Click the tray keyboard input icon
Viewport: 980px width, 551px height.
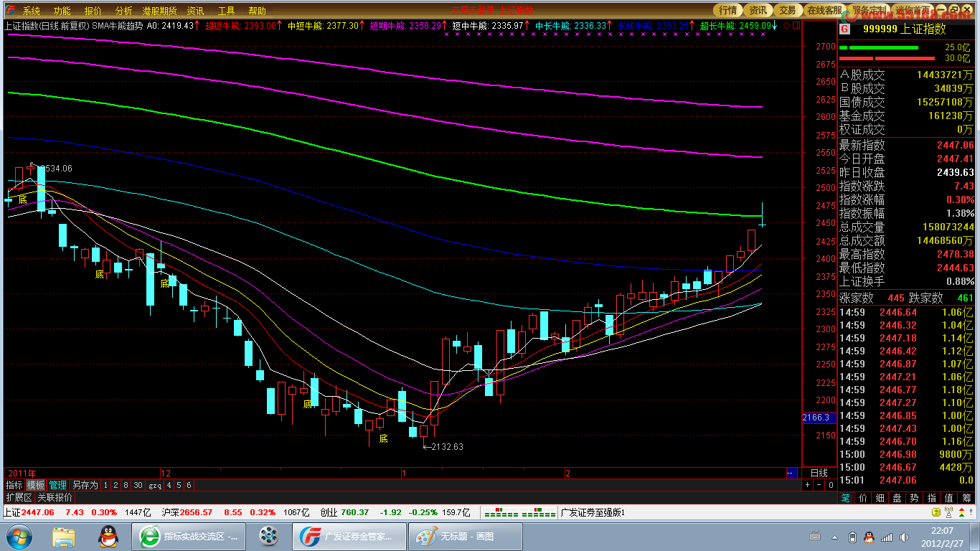(814, 537)
